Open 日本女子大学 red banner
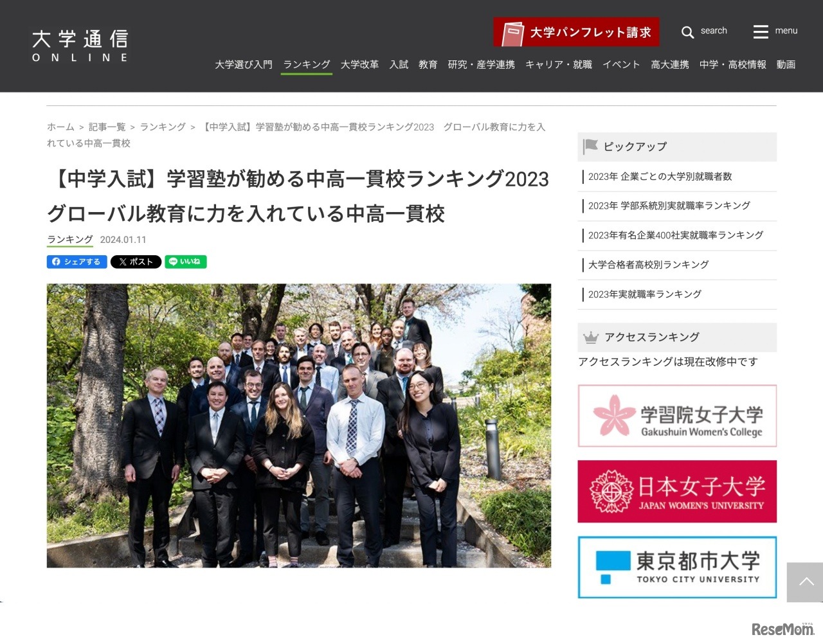The width and height of the screenshot is (823, 644). click(677, 492)
